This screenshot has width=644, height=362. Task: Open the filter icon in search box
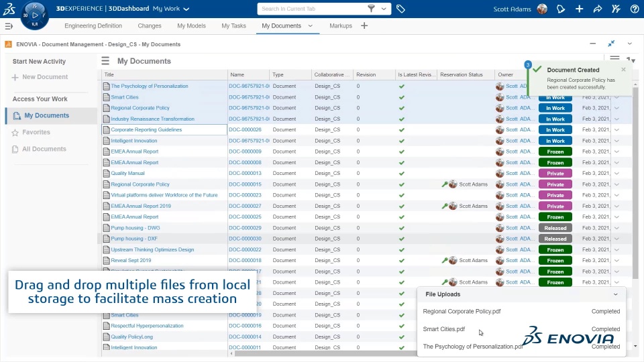point(371,9)
